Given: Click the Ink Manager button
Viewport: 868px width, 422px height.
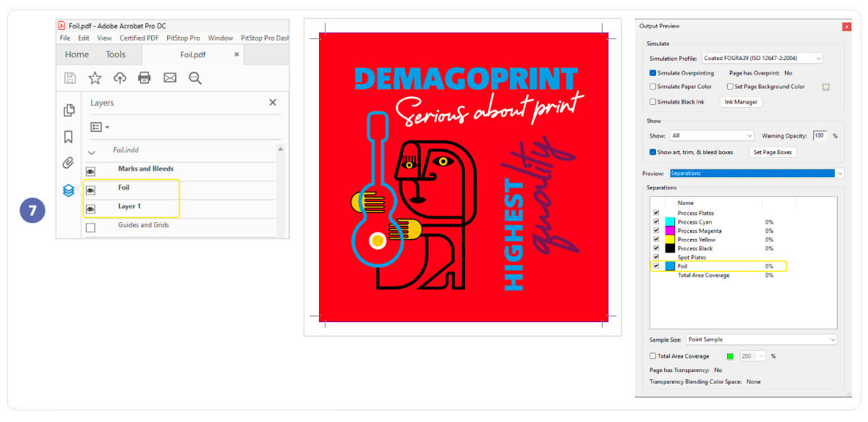Looking at the screenshot, I should pos(741,102).
